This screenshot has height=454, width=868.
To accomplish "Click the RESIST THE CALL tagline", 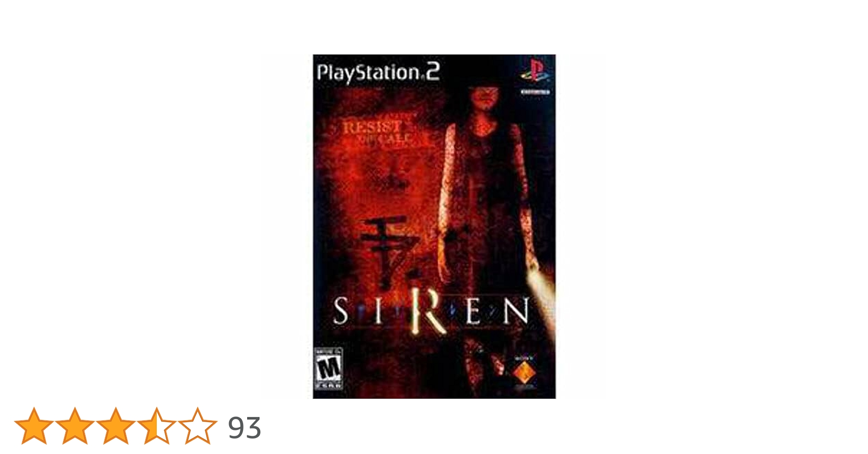I will [378, 132].
